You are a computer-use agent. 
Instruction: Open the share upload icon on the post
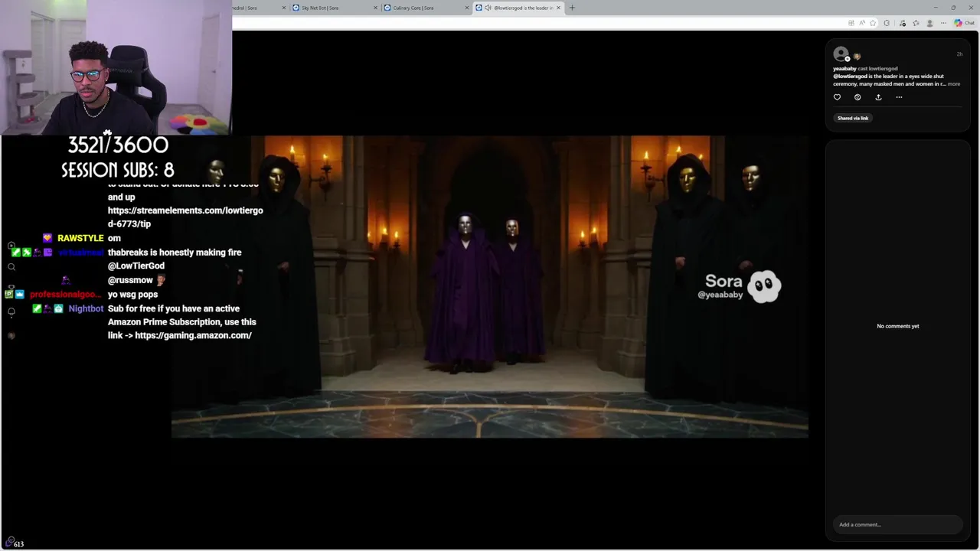(878, 97)
